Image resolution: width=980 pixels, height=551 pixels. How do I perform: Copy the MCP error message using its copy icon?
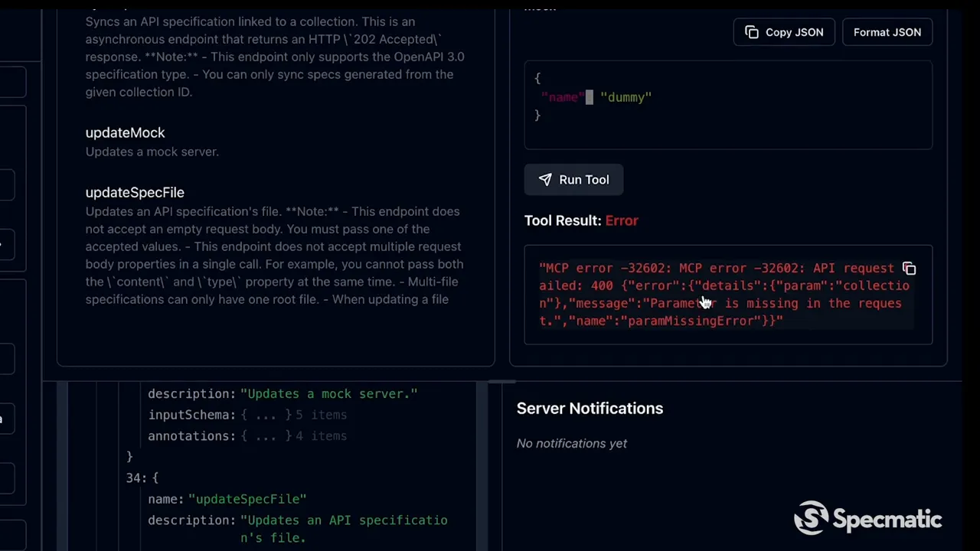[909, 269]
